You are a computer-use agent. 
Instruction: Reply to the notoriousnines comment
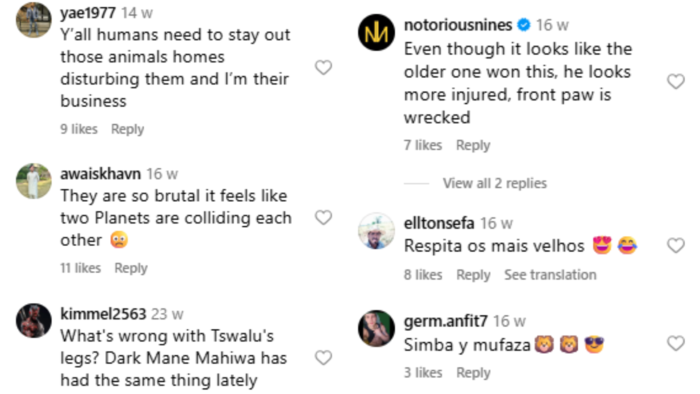click(473, 145)
